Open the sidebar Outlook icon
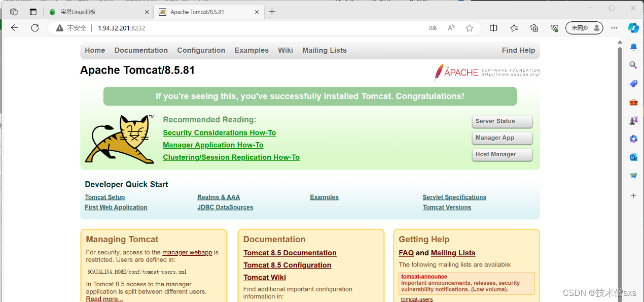Image resolution: width=644 pixels, height=302 pixels. (x=633, y=157)
